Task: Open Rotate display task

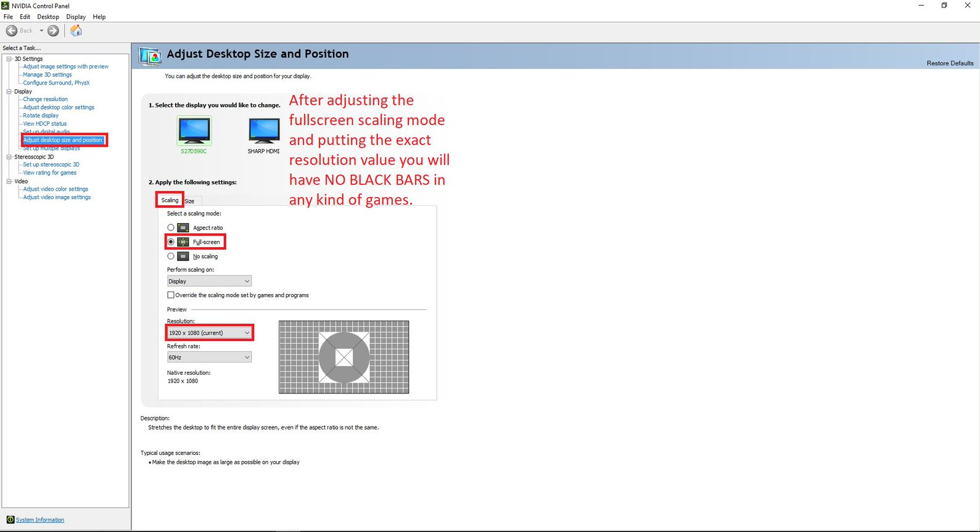Action: (x=41, y=115)
